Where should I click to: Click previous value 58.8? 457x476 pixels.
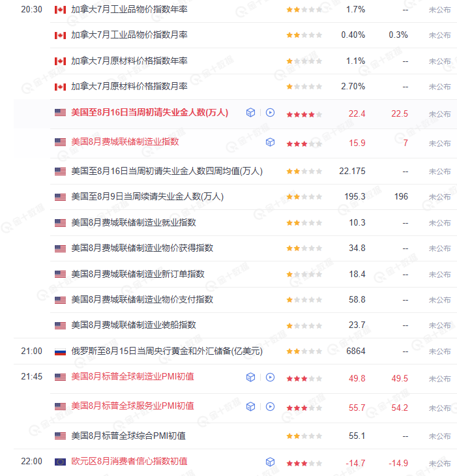click(357, 300)
